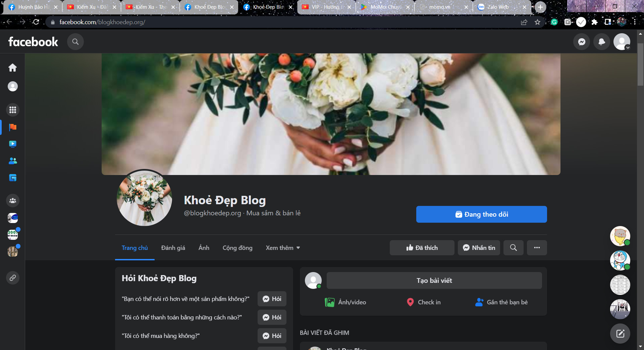Open Messenger from the top bar

(582, 42)
